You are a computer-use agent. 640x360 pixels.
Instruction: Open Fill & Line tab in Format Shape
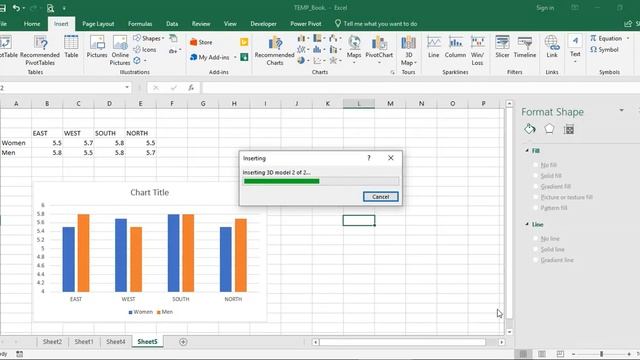coord(530,129)
